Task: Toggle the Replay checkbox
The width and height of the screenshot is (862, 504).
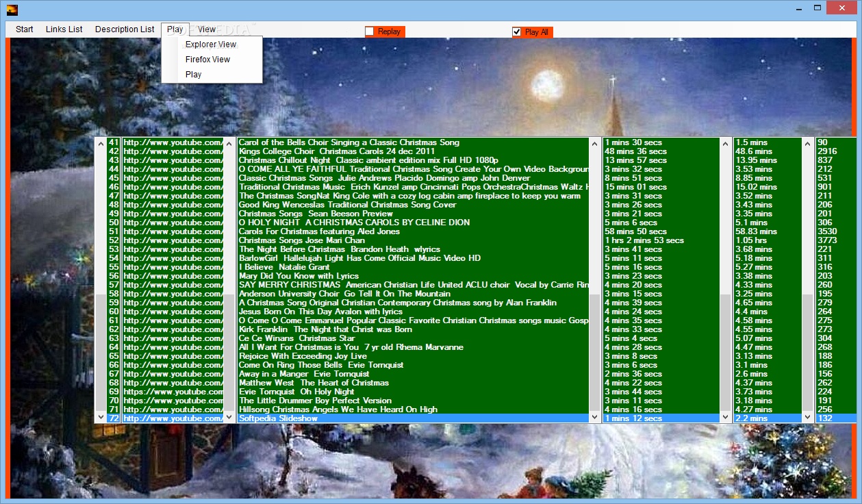Action: pyautogui.click(x=370, y=32)
